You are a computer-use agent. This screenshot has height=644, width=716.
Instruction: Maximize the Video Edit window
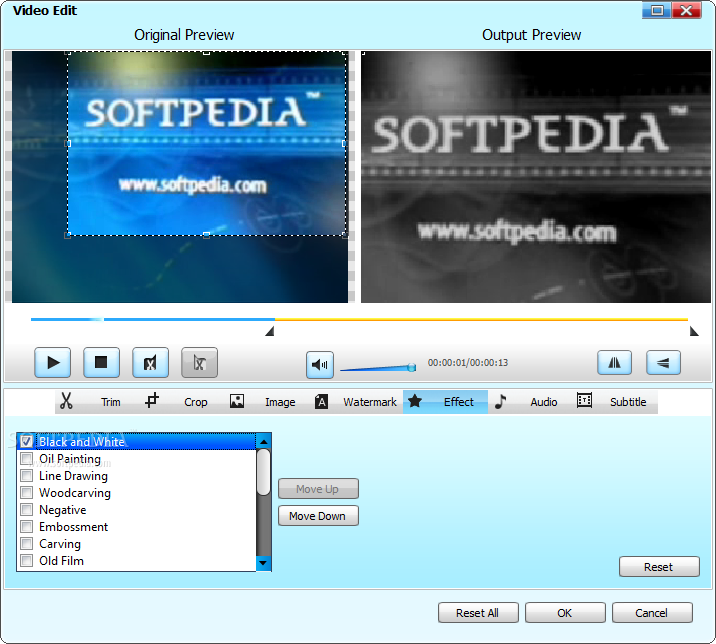(657, 10)
